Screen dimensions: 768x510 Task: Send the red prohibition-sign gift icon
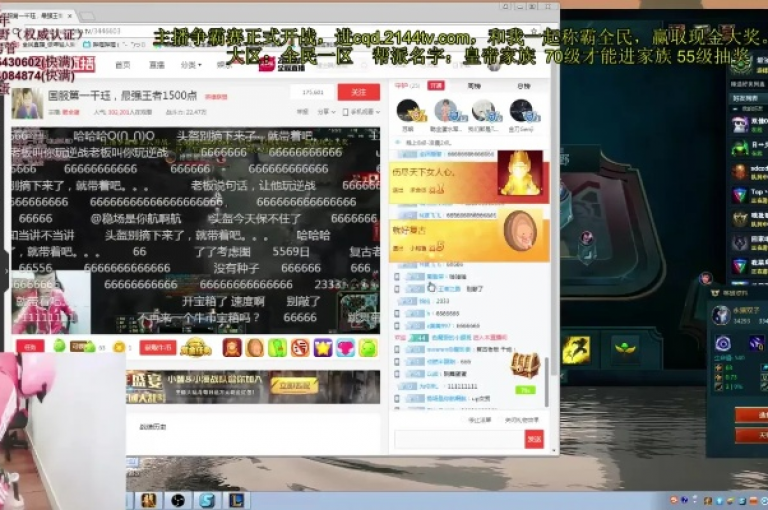(x=300, y=347)
